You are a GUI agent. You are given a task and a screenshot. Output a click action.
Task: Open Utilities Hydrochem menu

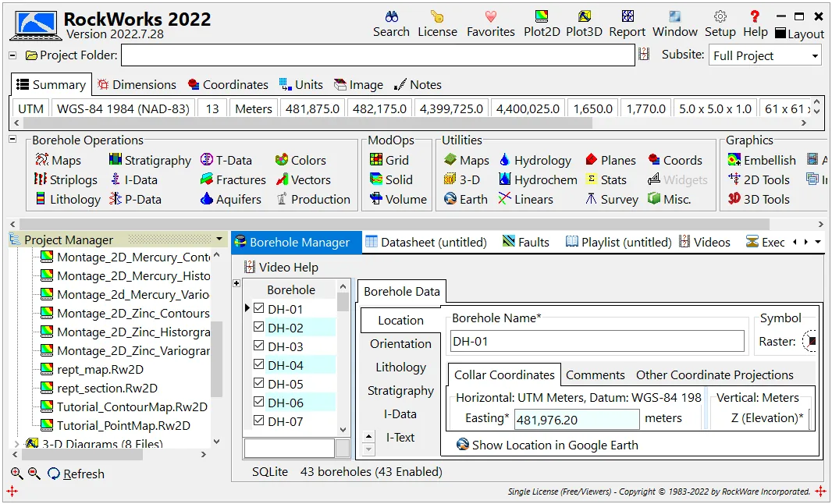pos(538,180)
